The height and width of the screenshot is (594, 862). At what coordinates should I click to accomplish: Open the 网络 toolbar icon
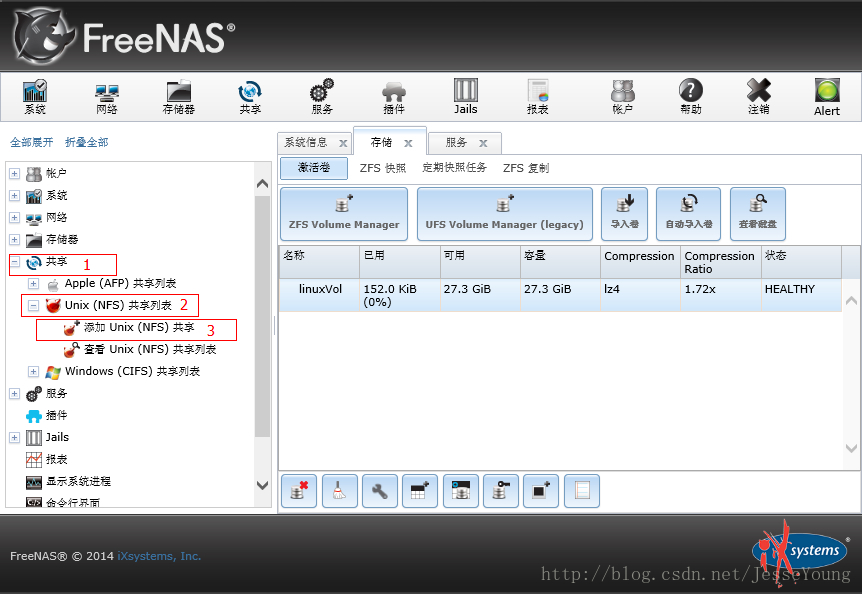pos(107,97)
